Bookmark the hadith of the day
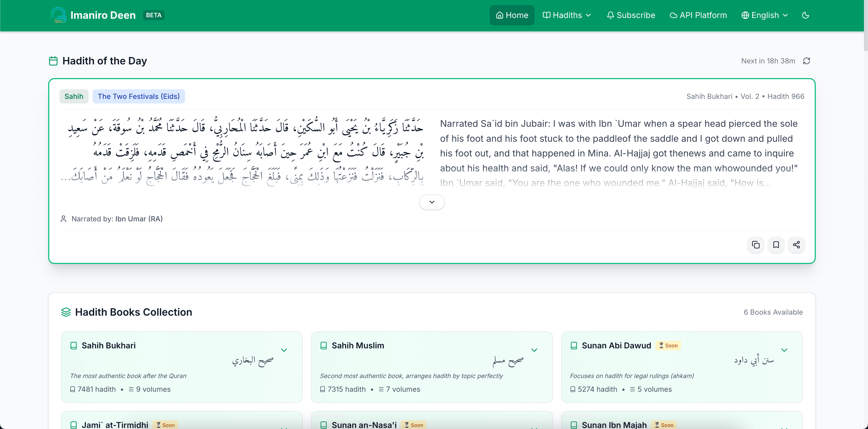This screenshot has height=429, width=868. click(776, 245)
